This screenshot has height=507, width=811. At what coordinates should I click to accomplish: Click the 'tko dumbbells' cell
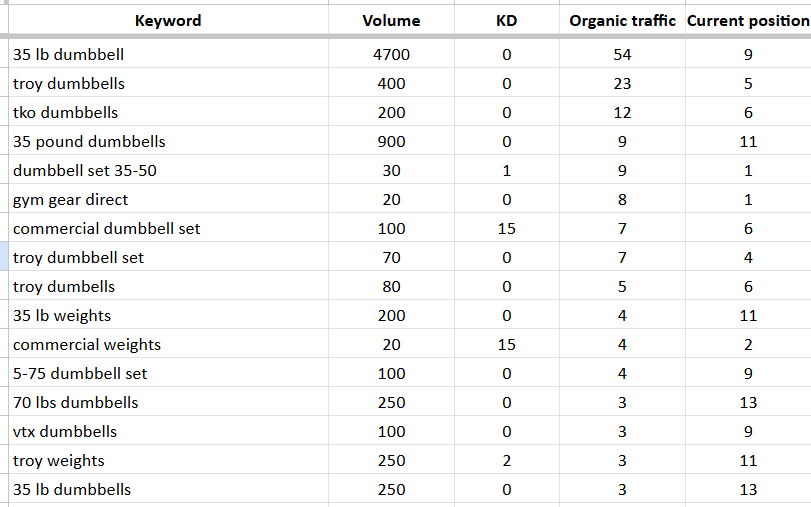[168, 112]
